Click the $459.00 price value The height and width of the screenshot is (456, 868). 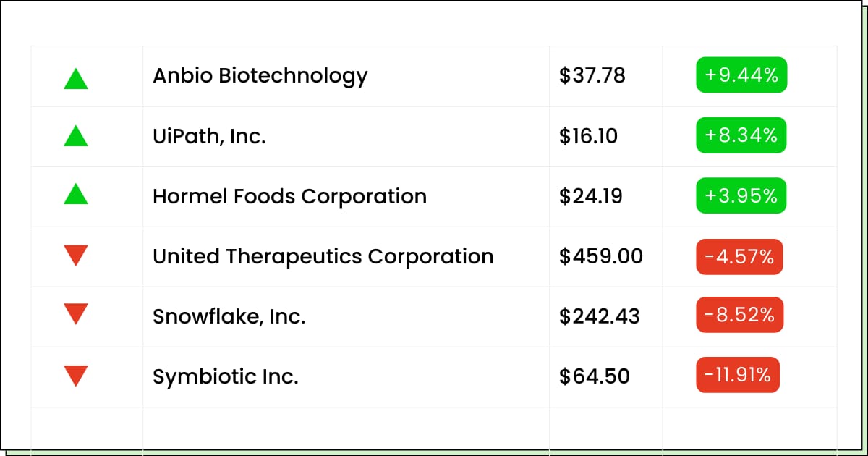(x=600, y=256)
